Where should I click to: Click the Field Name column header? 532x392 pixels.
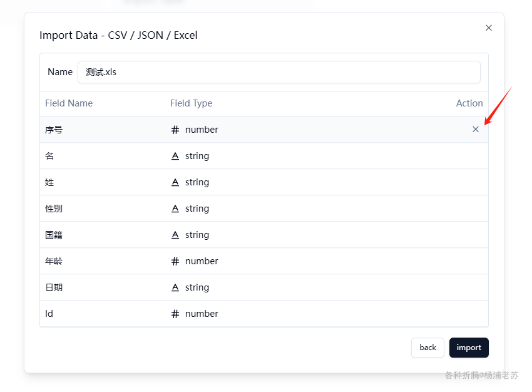coord(69,103)
